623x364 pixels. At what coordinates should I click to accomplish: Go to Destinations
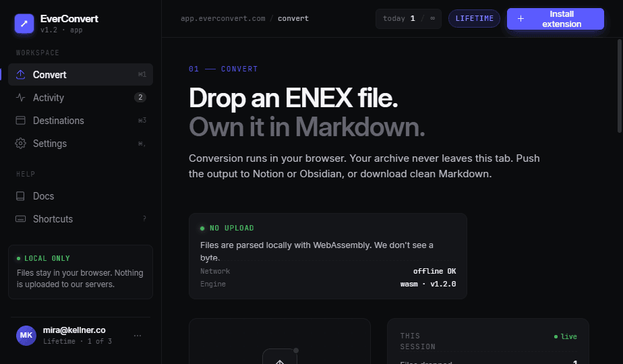81,121
